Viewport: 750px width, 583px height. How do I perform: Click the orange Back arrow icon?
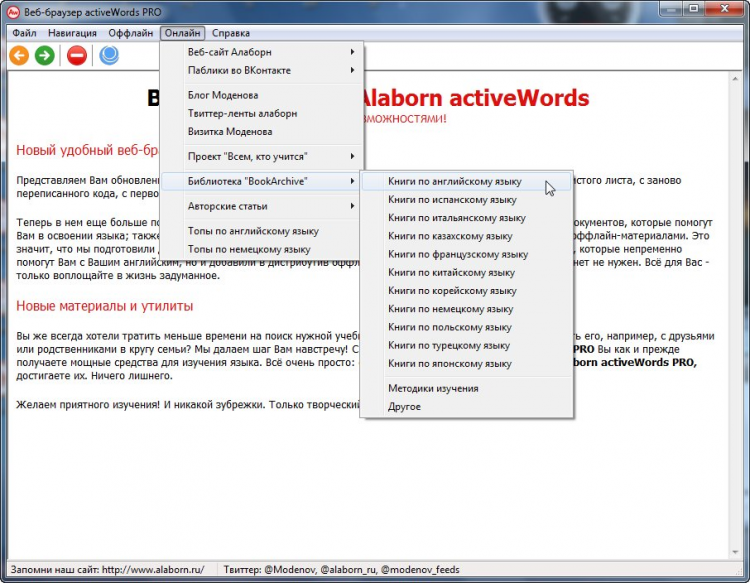point(19,55)
